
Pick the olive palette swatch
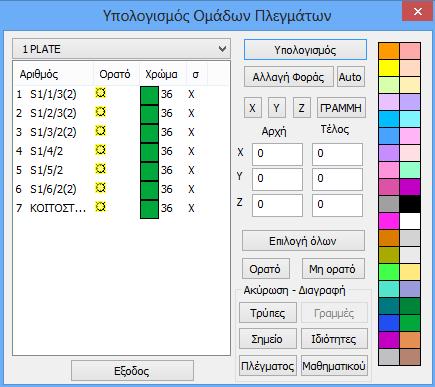pos(389,255)
